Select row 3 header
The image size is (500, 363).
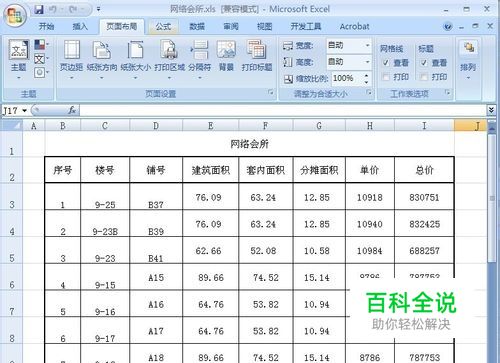point(11,197)
